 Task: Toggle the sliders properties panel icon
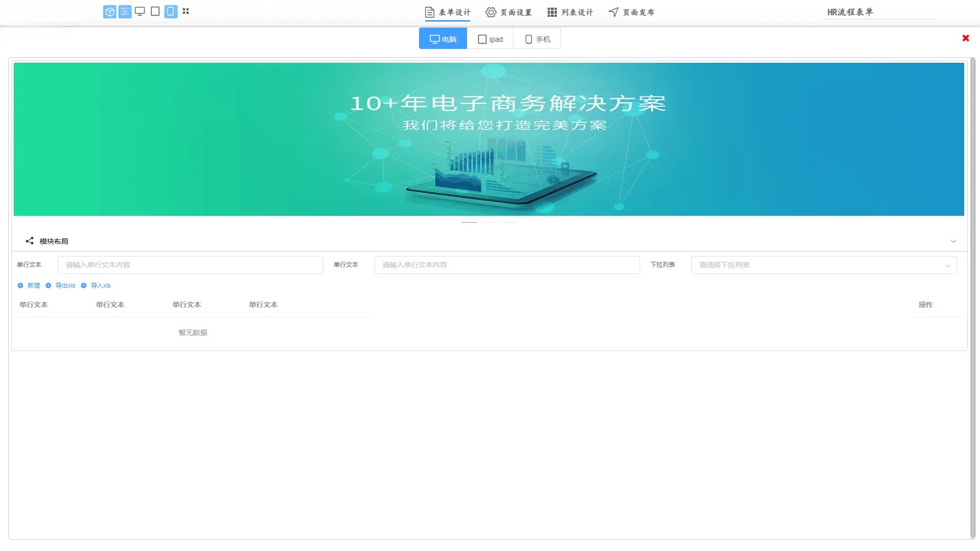click(x=125, y=12)
